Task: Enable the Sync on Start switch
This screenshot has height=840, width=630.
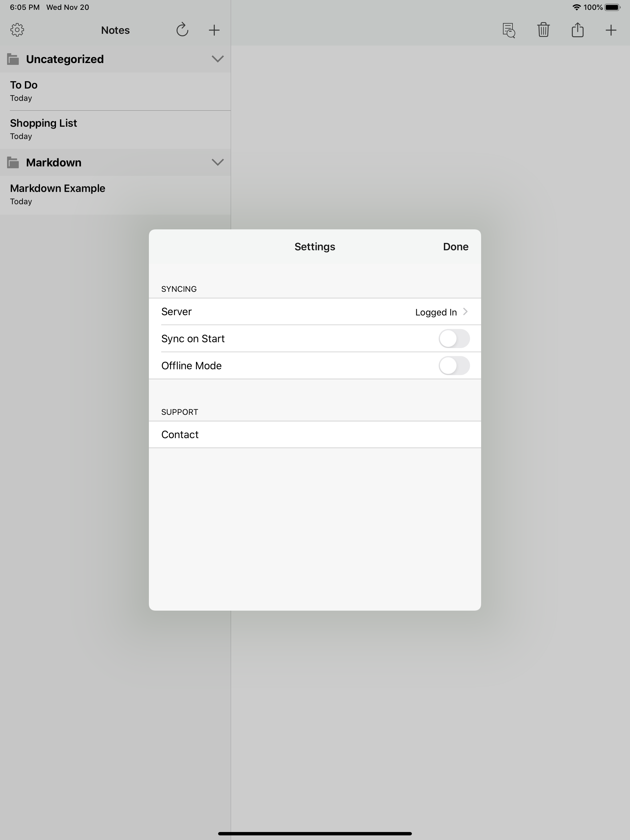Action: [x=454, y=338]
